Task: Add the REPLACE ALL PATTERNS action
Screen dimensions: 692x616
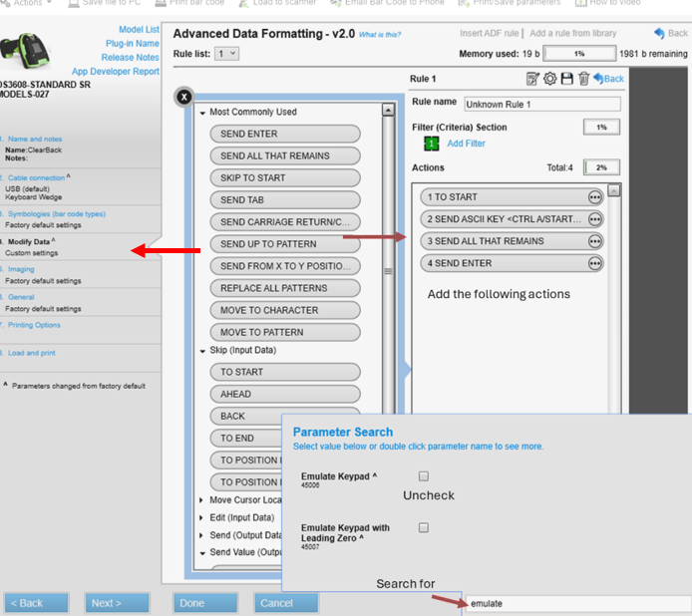Action: (x=285, y=288)
